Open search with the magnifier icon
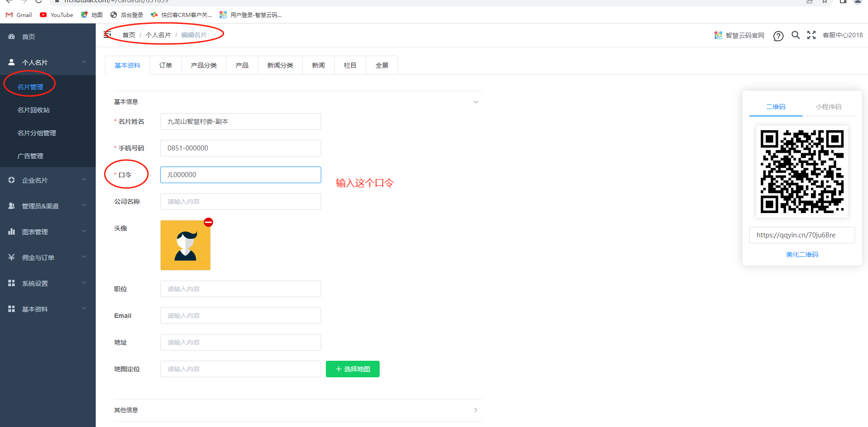Image resolution: width=868 pixels, height=427 pixels. 795,35
